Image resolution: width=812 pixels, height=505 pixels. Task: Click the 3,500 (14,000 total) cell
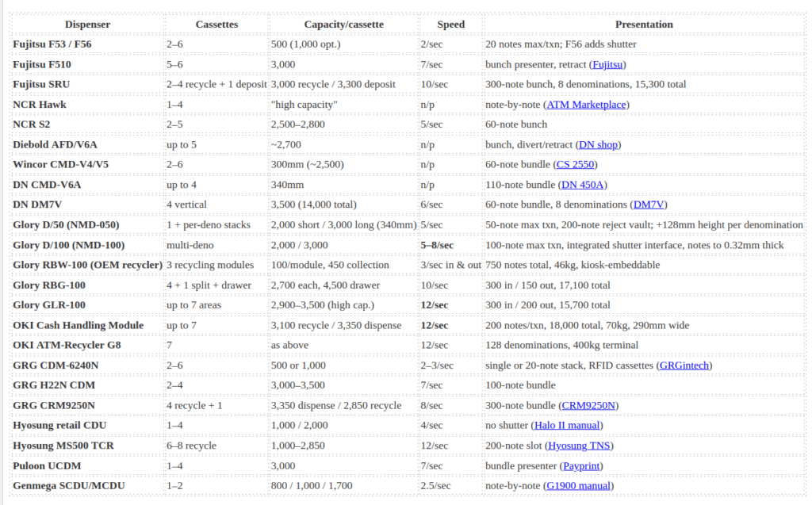tap(344, 205)
